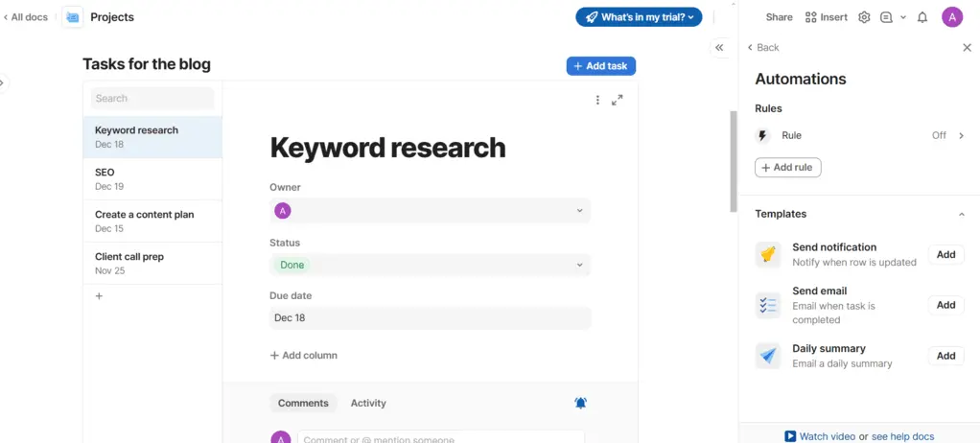Collapse the Templates section chevron
Viewport: 980px width, 443px height.
(x=962, y=214)
